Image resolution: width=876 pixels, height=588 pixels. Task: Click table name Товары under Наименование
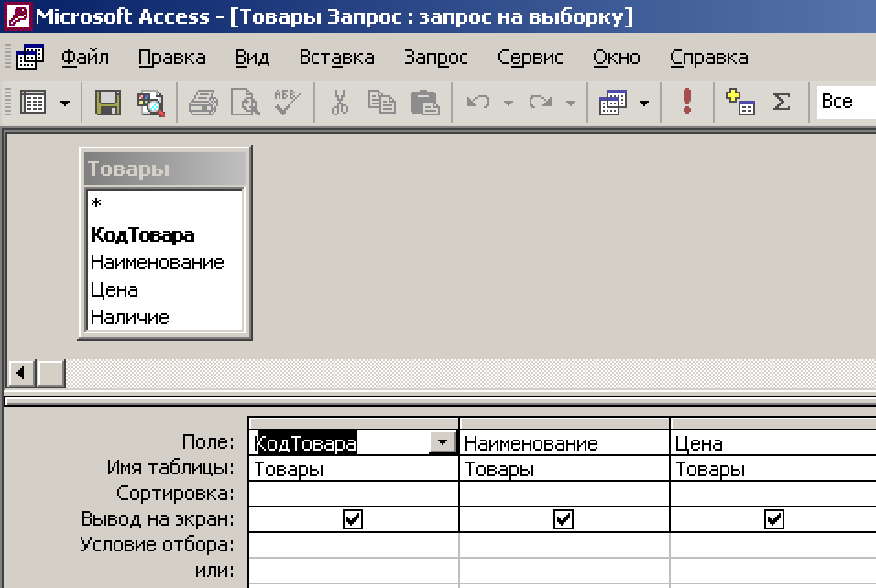tap(564, 469)
